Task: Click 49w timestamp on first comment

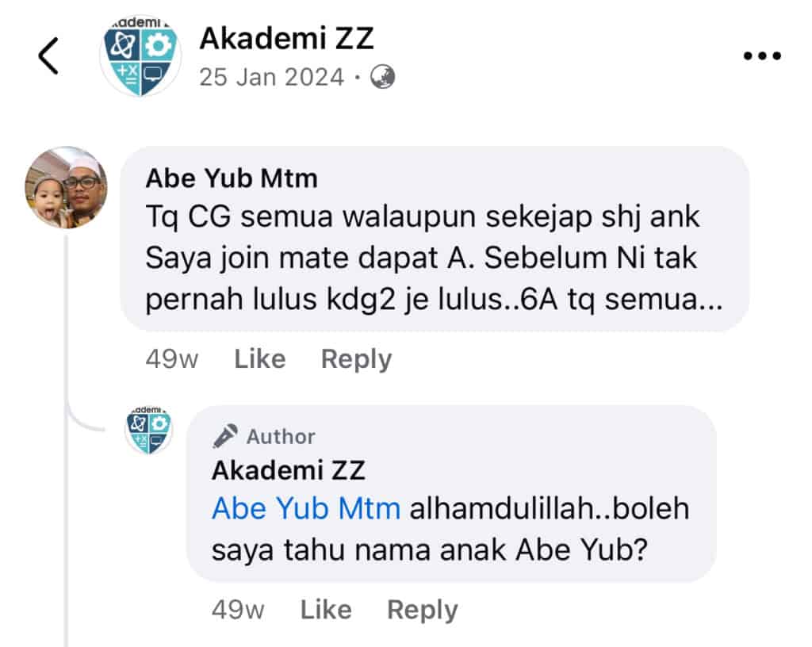Action: click(171, 358)
